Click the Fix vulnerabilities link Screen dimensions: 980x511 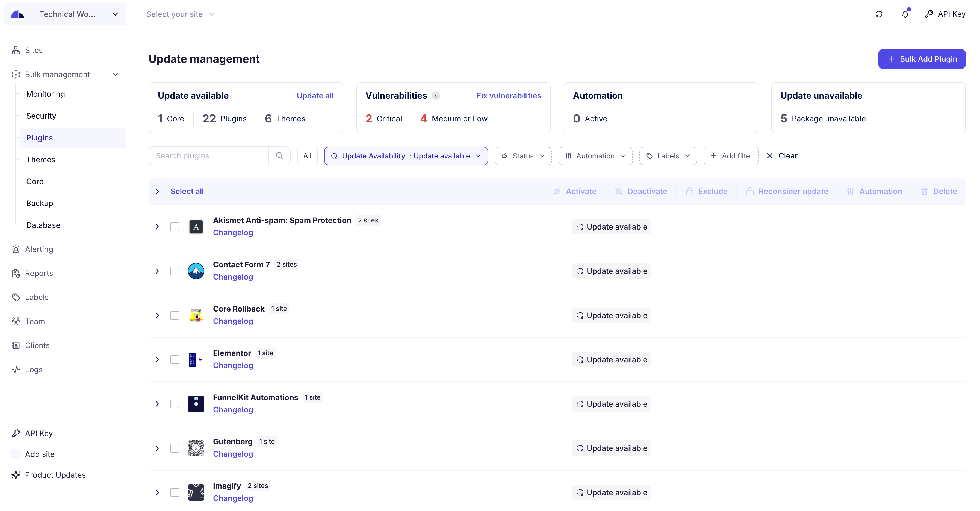pyautogui.click(x=509, y=95)
